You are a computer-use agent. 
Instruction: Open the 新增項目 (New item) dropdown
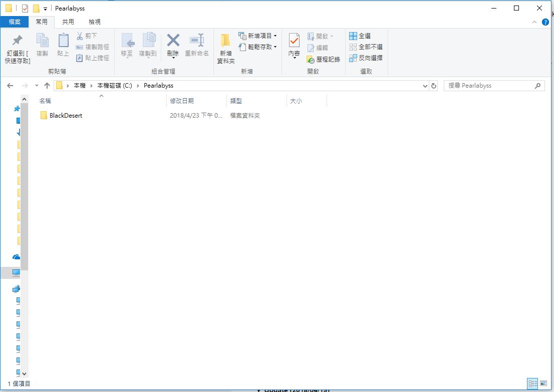pos(257,36)
